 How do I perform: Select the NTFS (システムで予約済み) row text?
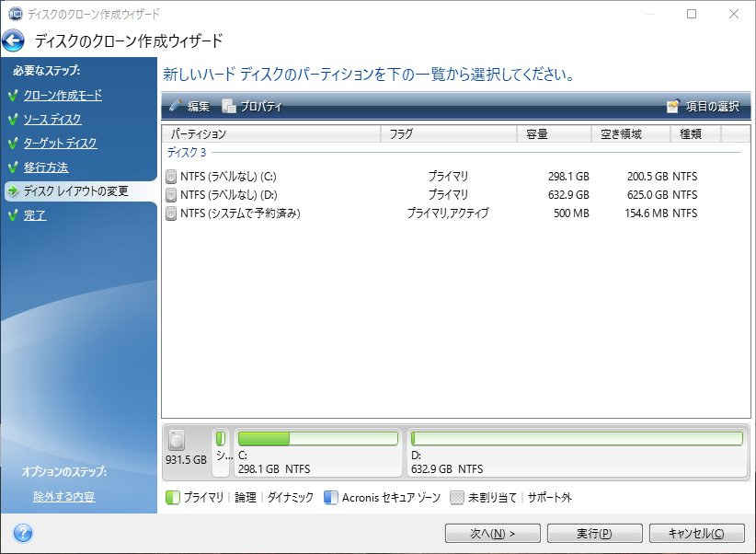[241, 214]
